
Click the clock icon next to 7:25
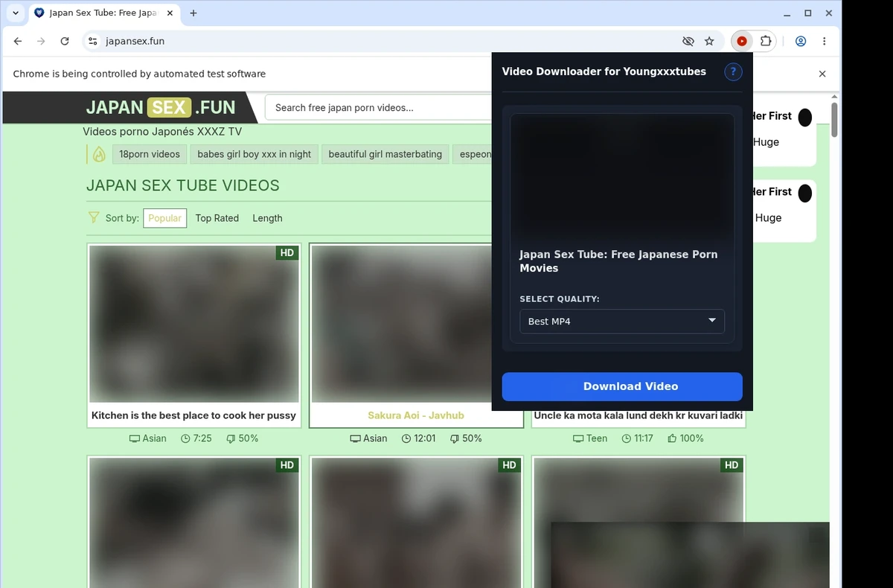coord(185,438)
